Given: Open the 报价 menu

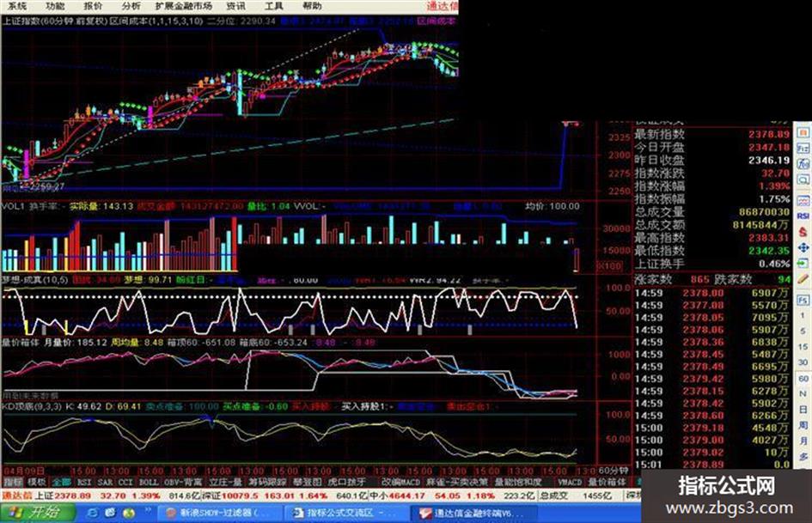Looking at the screenshot, I should [93, 6].
